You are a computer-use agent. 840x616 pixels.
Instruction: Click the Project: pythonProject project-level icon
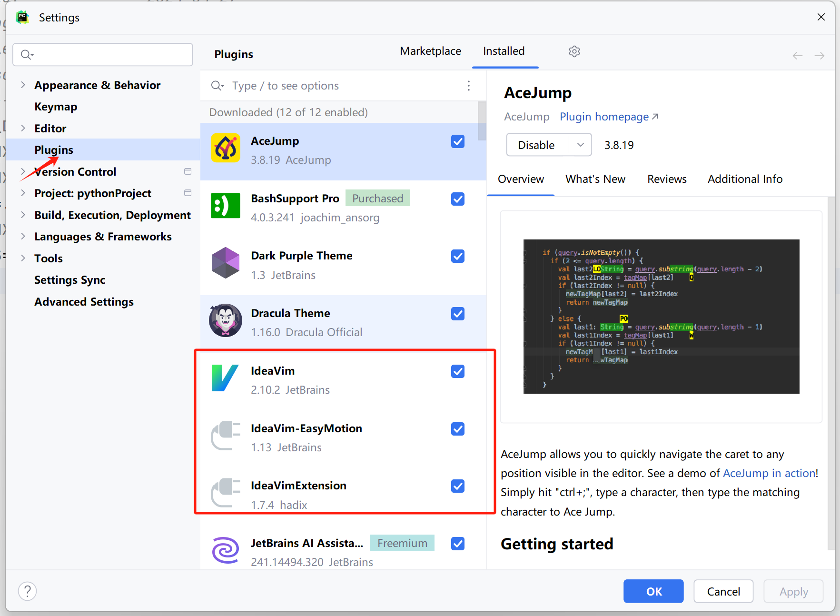pos(188,193)
